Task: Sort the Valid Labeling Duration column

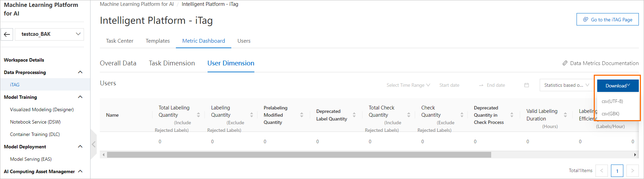Action: tap(565, 115)
